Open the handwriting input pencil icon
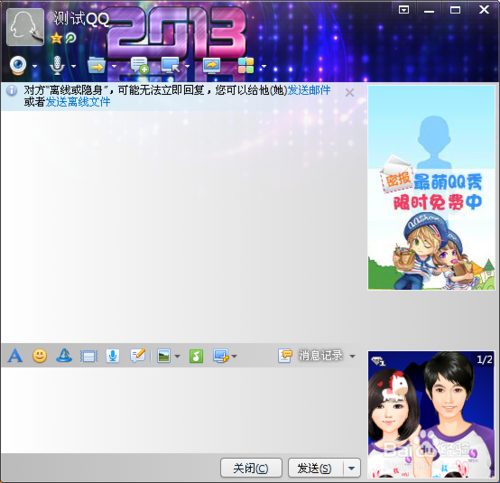The width and height of the screenshot is (500, 483). 138,356
